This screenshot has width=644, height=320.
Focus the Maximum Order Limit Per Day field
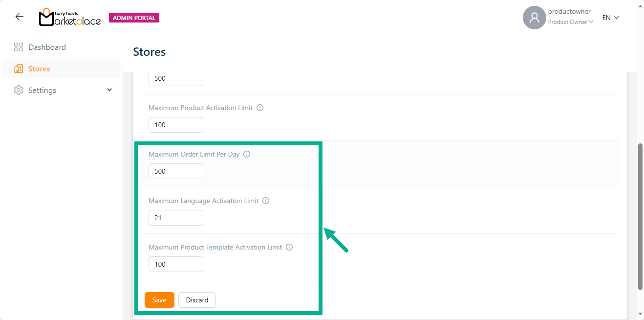click(175, 171)
